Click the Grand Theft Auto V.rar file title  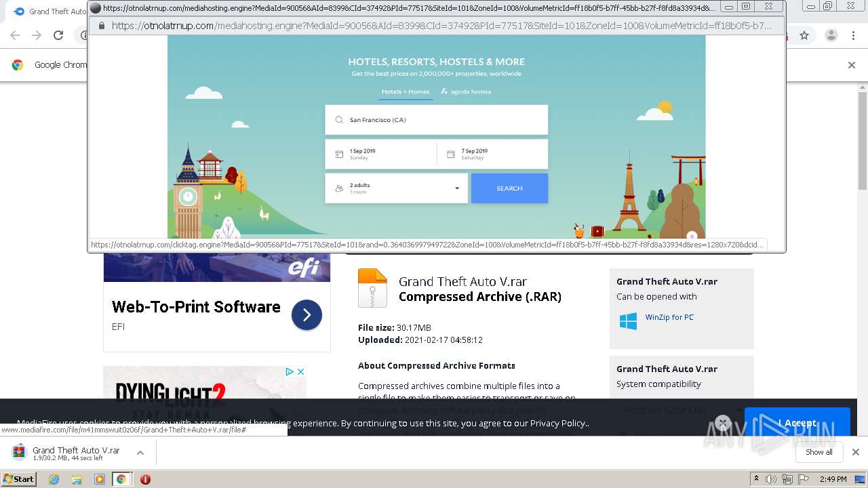462,281
